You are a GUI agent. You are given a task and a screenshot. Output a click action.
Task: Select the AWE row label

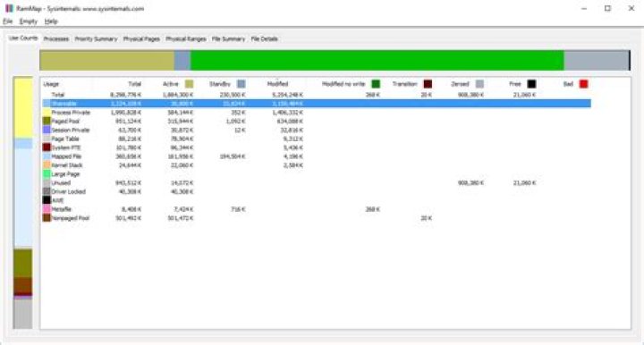click(57, 200)
